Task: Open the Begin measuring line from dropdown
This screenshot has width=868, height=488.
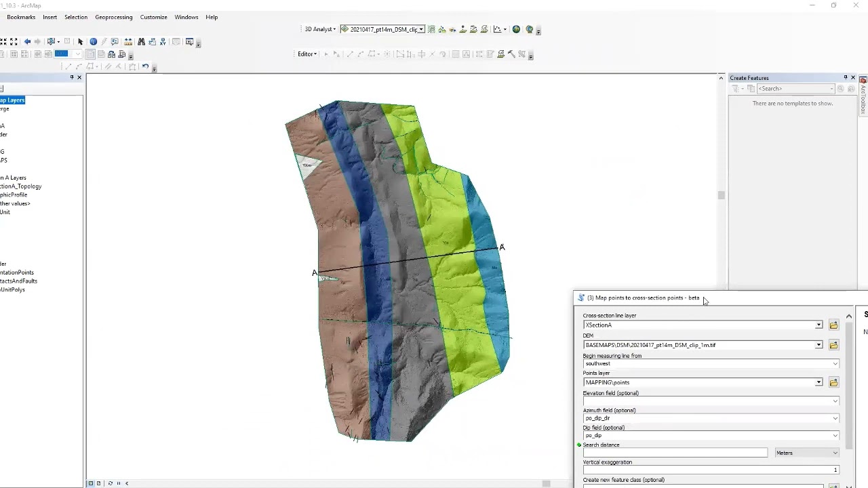Action: coord(835,364)
